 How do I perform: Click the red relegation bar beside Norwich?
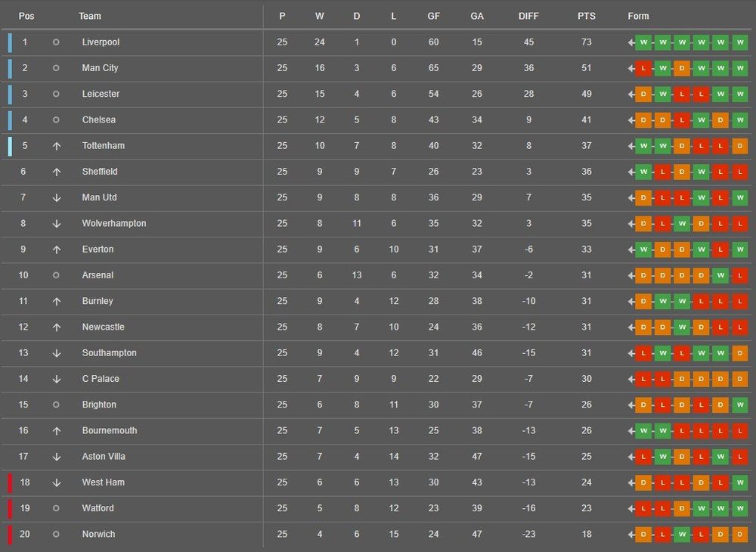(10, 535)
